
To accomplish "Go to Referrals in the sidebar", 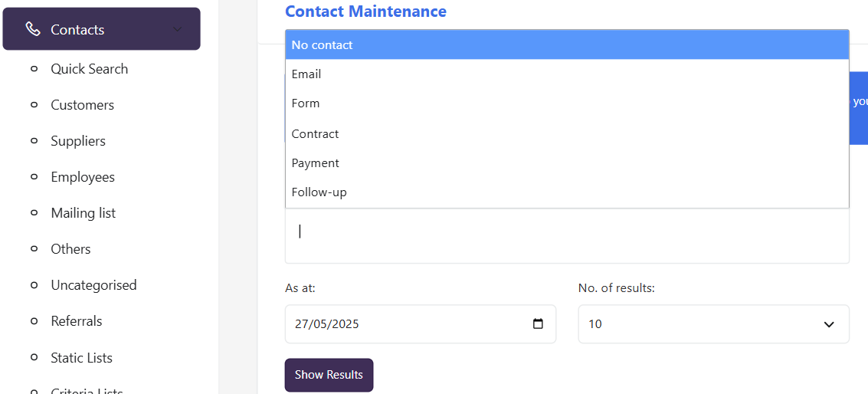I will pyautogui.click(x=77, y=321).
